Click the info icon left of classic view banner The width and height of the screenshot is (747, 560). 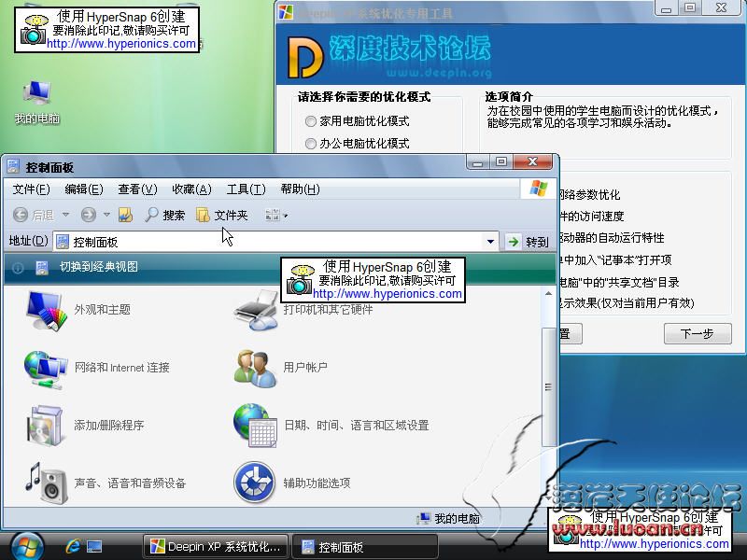18,268
